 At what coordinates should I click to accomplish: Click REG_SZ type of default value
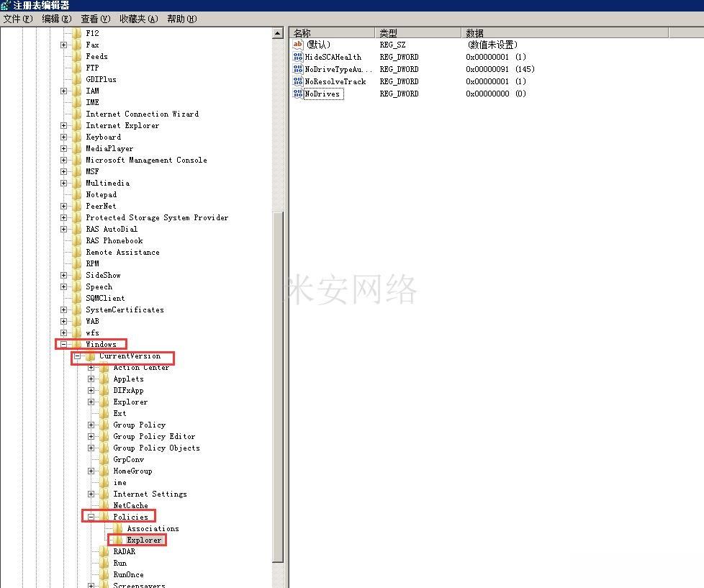point(392,45)
